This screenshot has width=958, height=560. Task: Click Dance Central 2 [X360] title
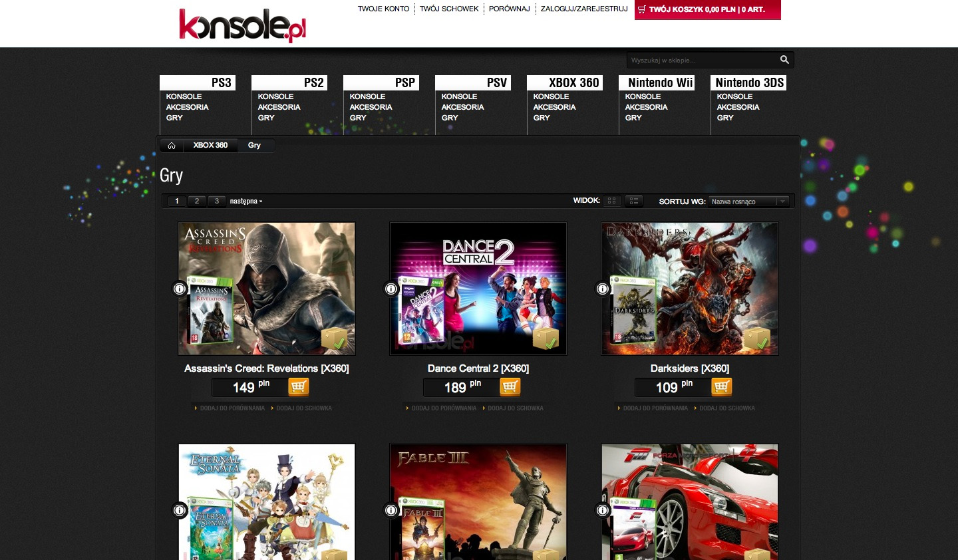[x=478, y=368]
